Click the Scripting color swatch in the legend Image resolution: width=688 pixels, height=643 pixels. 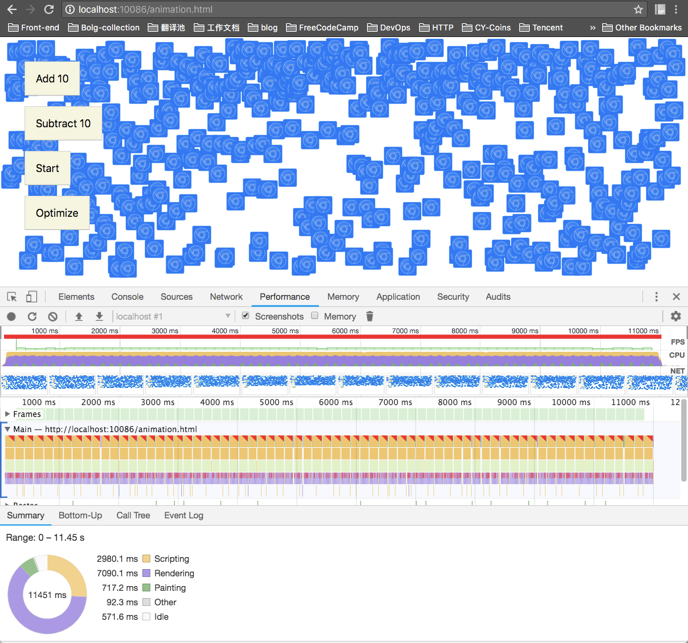147,559
